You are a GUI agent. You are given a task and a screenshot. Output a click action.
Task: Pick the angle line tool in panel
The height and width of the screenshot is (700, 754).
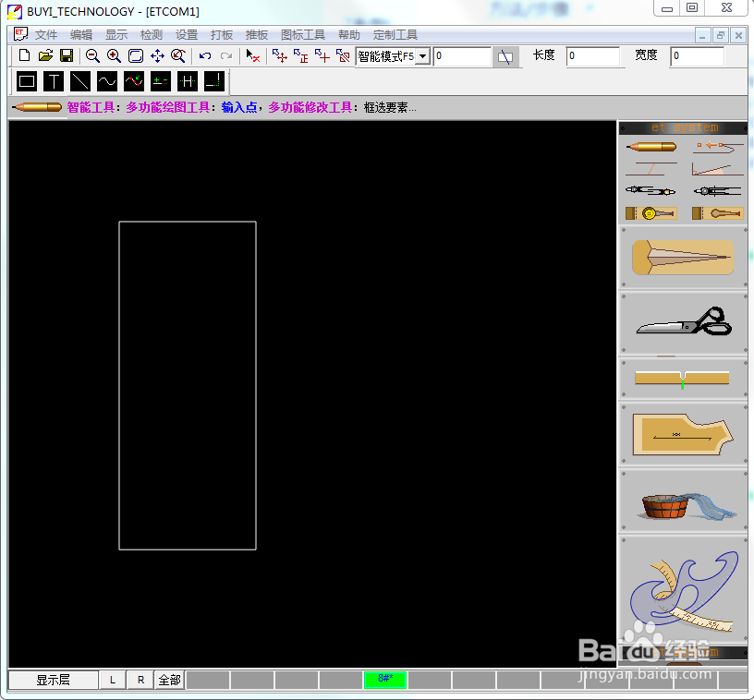click(718, 169)
